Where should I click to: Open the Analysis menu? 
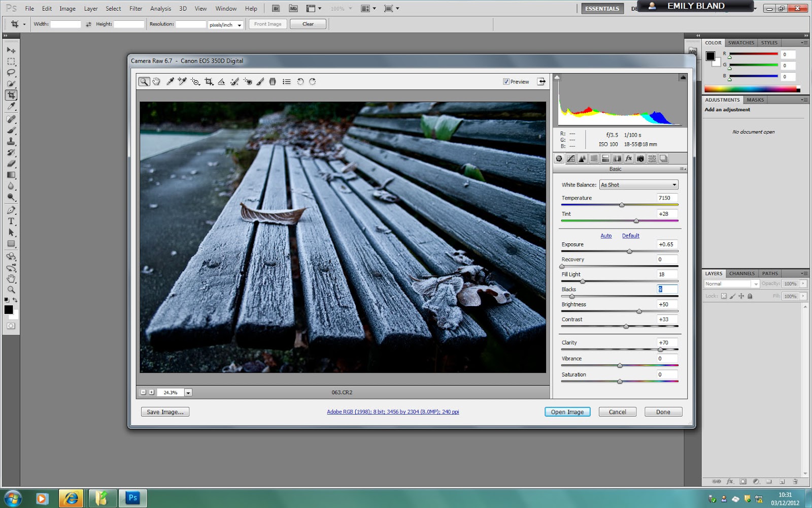160,9
